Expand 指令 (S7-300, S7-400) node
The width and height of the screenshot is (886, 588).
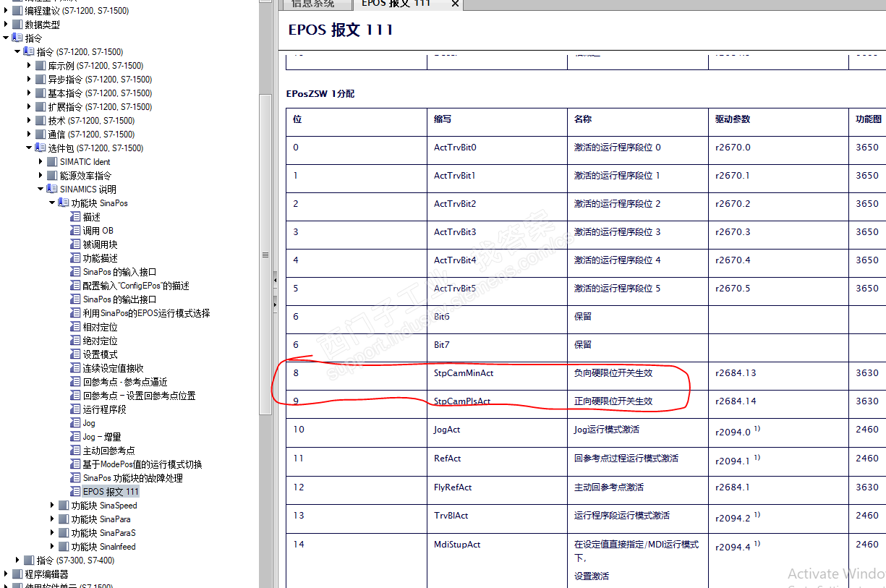[18, 561]
